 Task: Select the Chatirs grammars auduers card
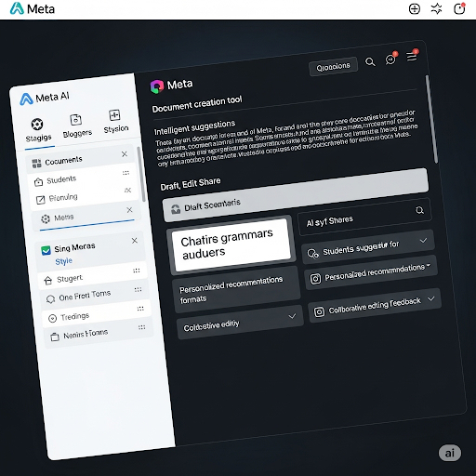coord(231,245)
